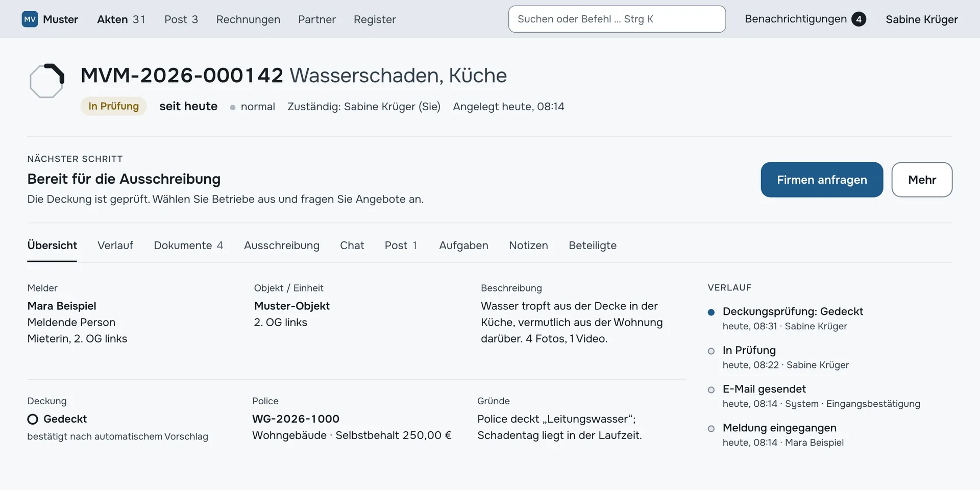Open the Notizen tab
This screenshot has width=980, height=490.
[x=528, y=246]
